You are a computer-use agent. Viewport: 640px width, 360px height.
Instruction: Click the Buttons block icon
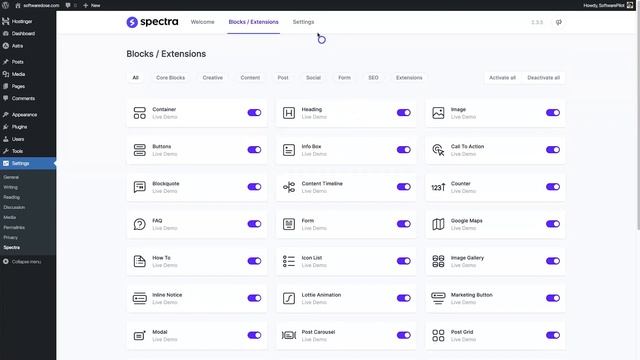point(140,150)
